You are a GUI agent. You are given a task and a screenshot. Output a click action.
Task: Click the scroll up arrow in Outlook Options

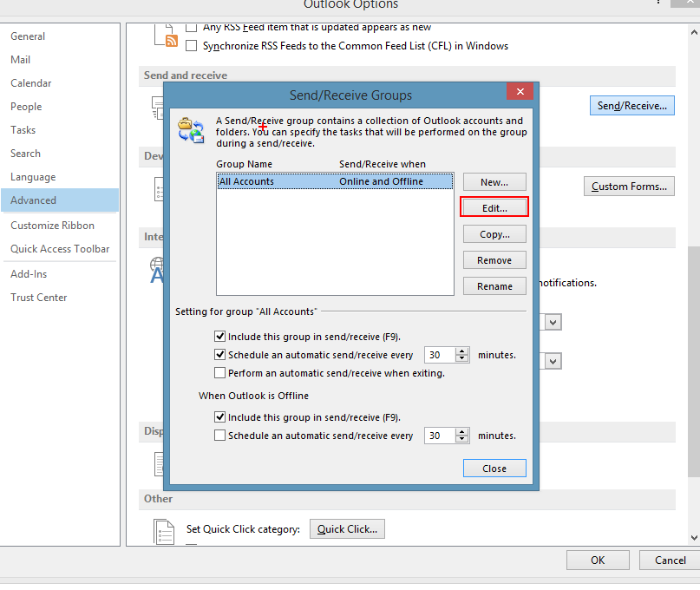[x=694, y=32]
